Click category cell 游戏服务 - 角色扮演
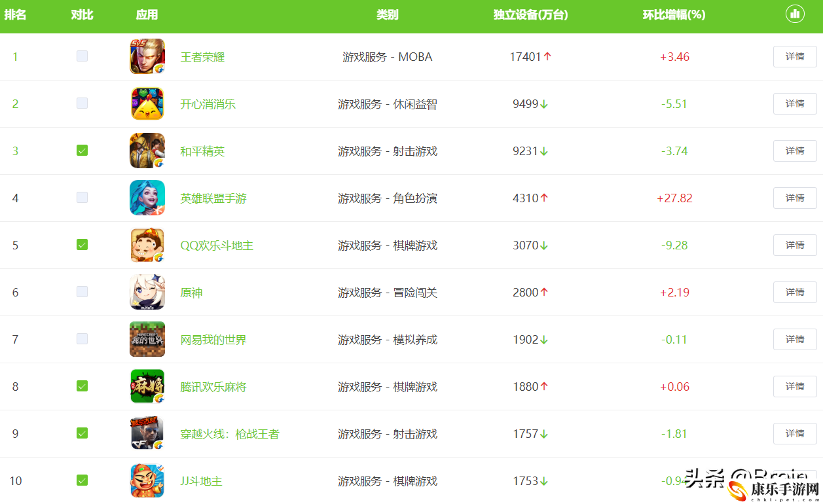 [x=388, y=198]
